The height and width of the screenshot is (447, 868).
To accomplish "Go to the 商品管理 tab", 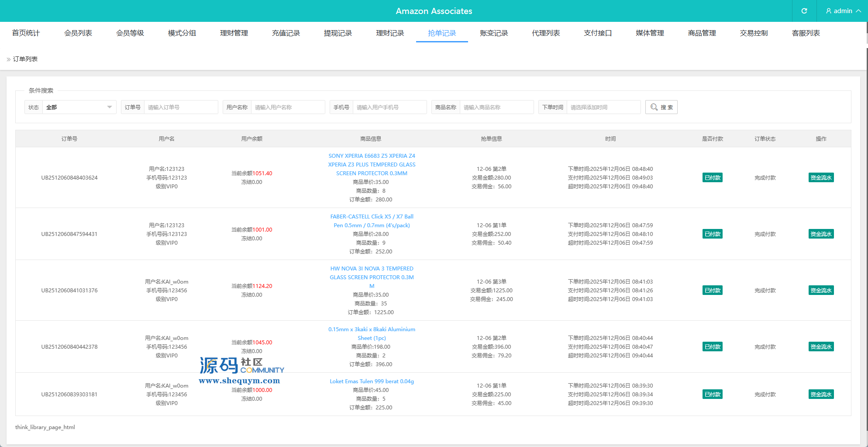I will pyautogui.click(x=702, y=33).
